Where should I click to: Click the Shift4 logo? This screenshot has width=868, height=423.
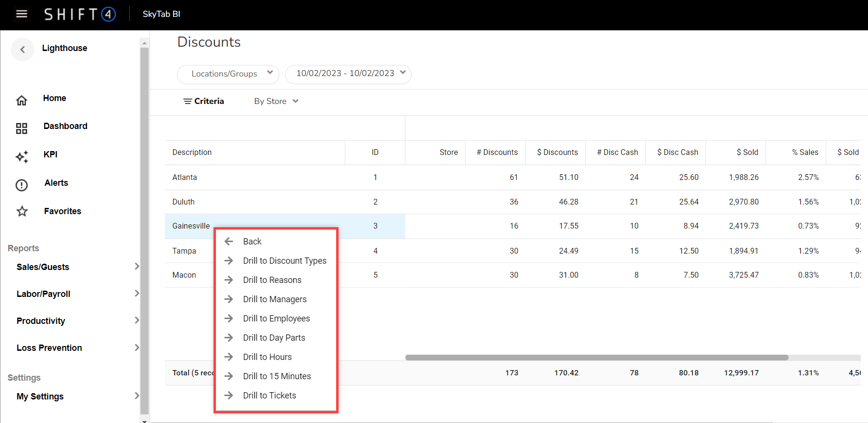(80, 14)
